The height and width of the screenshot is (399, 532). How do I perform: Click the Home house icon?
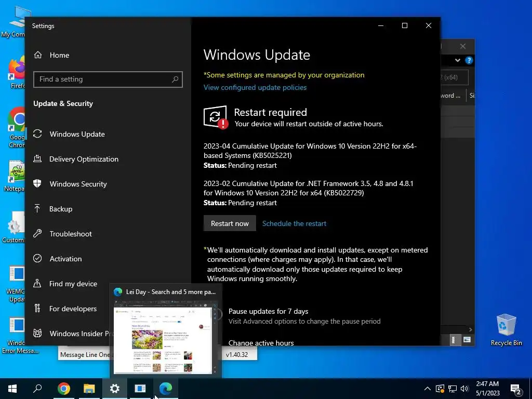click(x=37, y=55)
